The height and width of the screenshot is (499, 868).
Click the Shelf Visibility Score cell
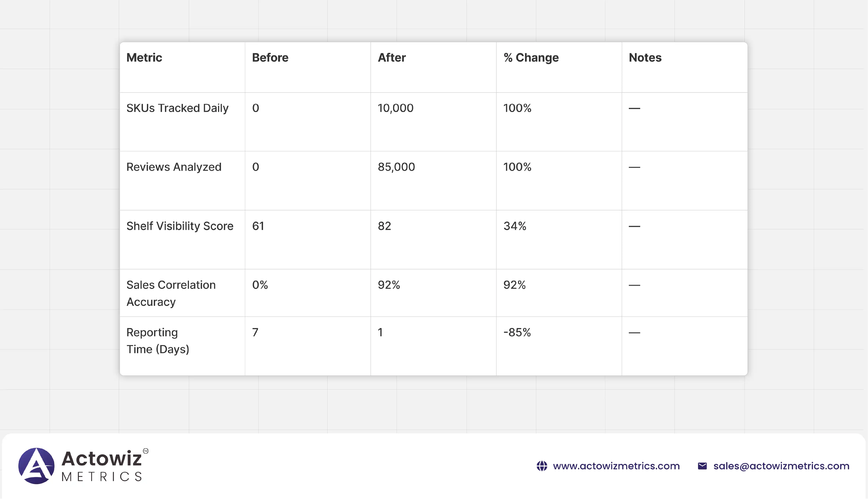point(180,226)
